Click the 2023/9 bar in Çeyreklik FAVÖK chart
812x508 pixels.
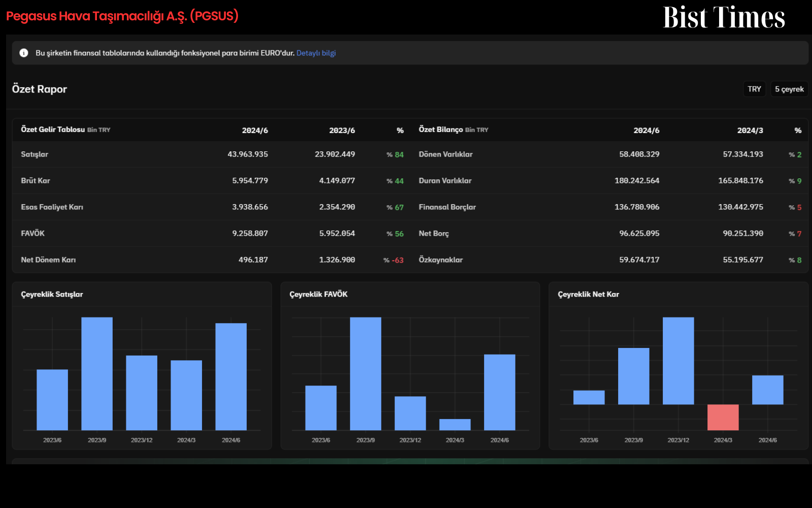365,374
